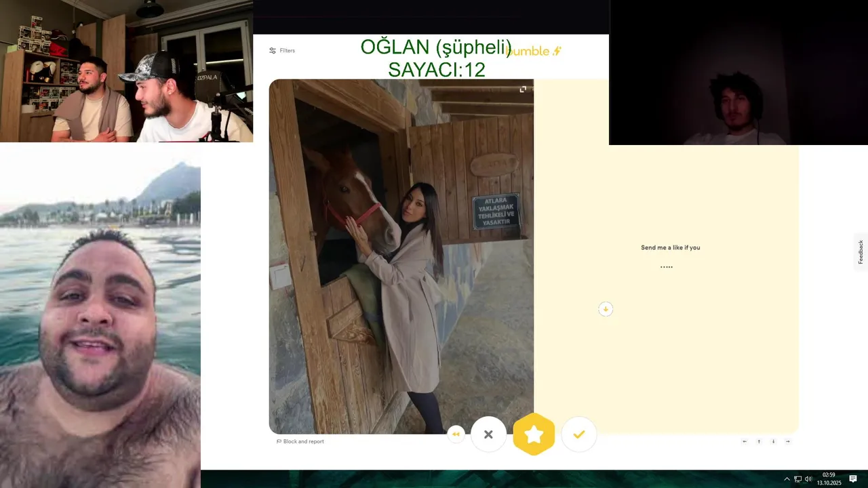Show hidden system tray icons
The height and width of the screenshot is (488, 868).
[x=787, y=479]
